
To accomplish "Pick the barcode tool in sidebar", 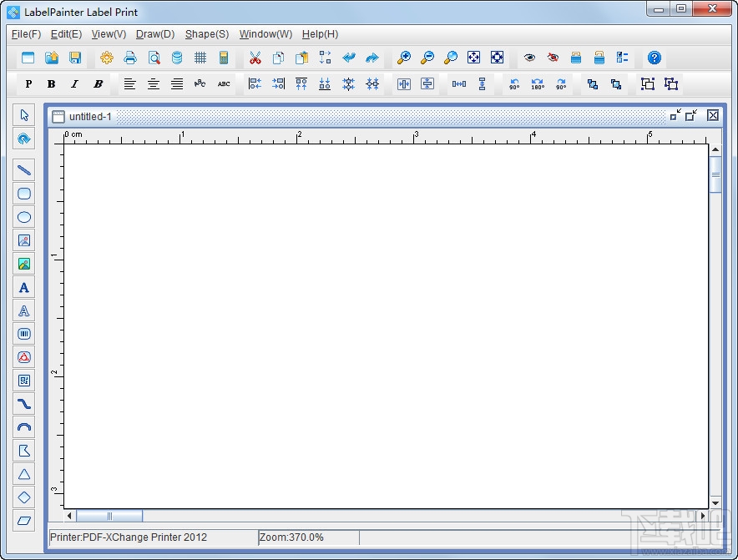I will click(x=24, y=334).
